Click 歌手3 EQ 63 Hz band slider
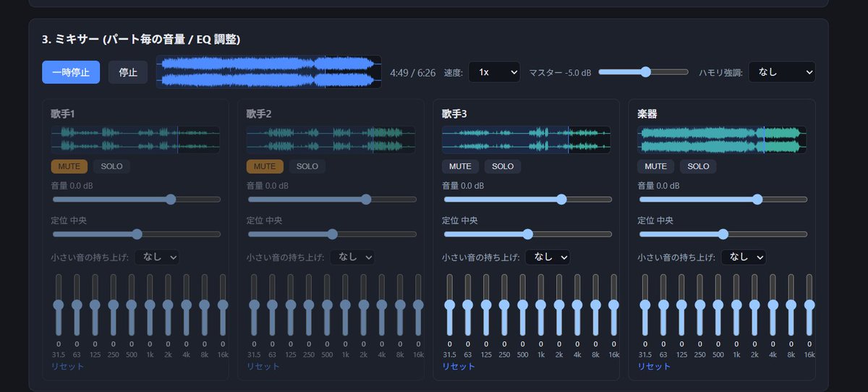Viewport: 868px width, 392px height. (468, 305)
